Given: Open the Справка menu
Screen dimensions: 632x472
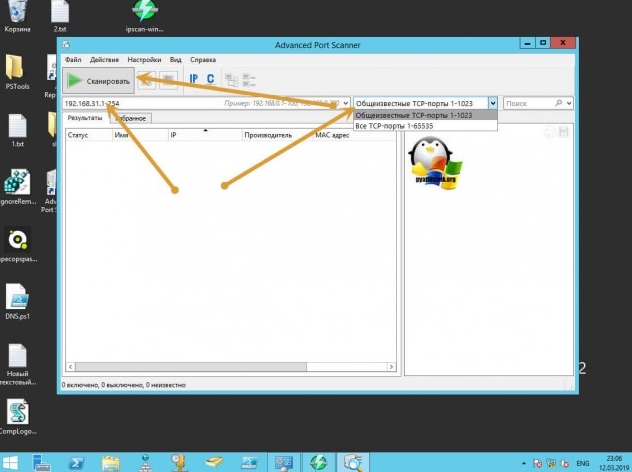Looking at the screenshot, I should pos(202,61).
